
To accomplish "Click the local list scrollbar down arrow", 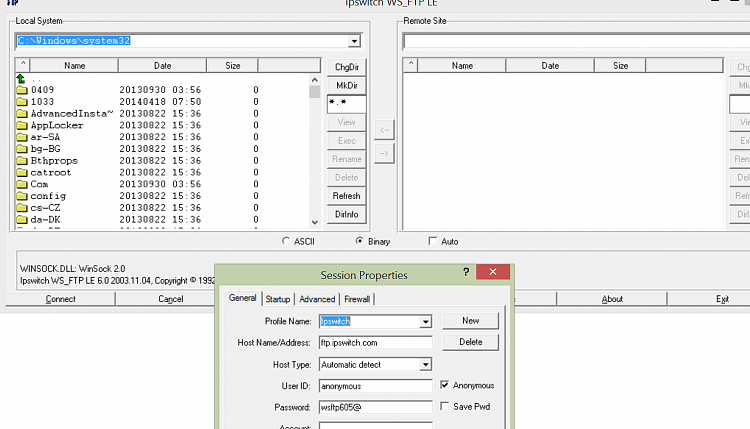I will click(314, 222).
